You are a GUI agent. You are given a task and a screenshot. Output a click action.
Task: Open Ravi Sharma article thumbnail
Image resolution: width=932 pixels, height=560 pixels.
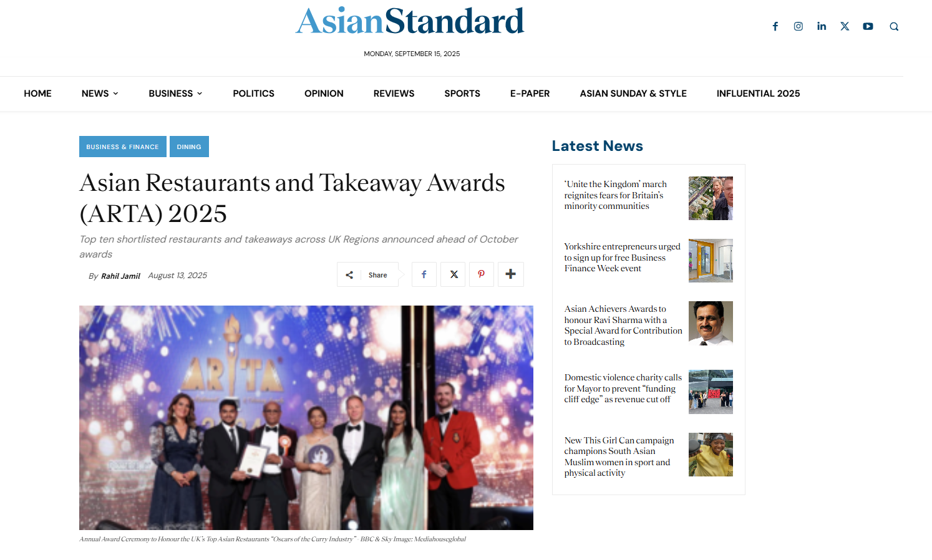click(x=711, y=323)
